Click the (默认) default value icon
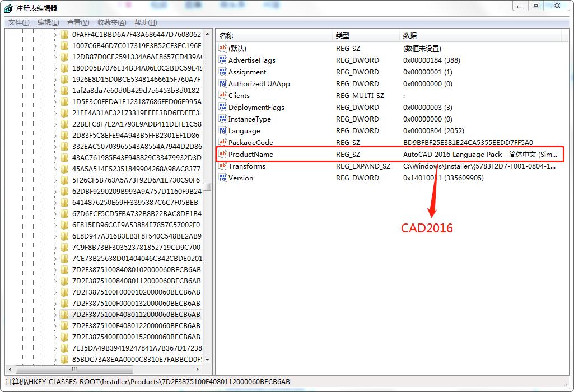 [223, 49]
